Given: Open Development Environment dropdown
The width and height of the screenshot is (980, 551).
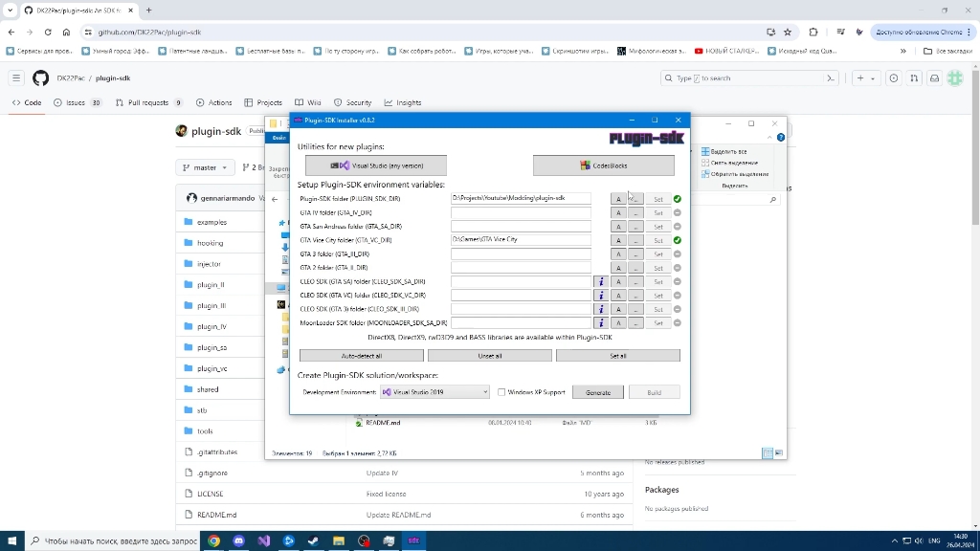Looking at the screenshot, I should (434, 392).
